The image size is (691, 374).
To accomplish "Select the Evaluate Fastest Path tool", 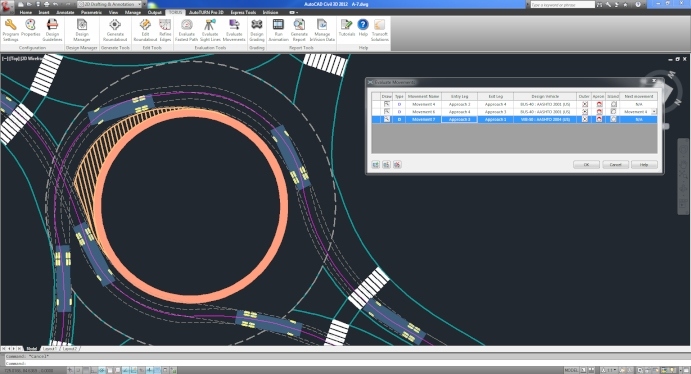I will click(x=186, y=30).
